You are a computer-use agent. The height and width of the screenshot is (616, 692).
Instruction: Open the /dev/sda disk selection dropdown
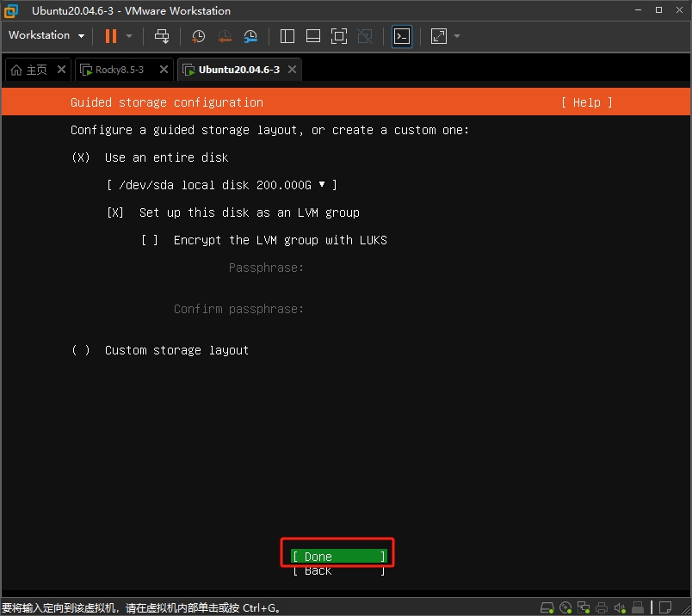point(221,185)
